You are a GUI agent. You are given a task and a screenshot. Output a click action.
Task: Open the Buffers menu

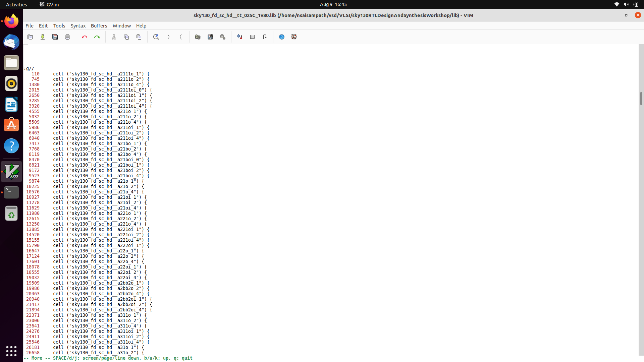point(99,26)
